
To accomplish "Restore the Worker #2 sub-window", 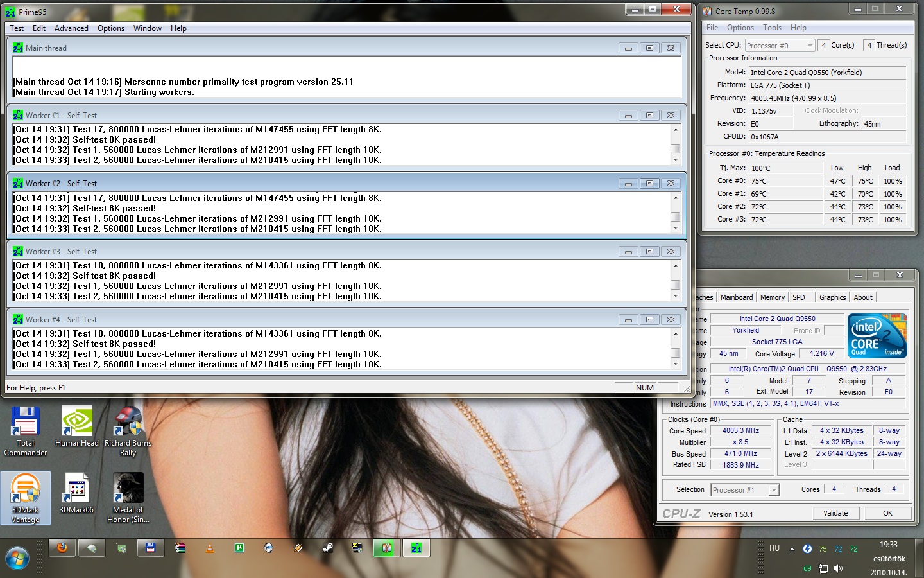I will tap(649, 184).
